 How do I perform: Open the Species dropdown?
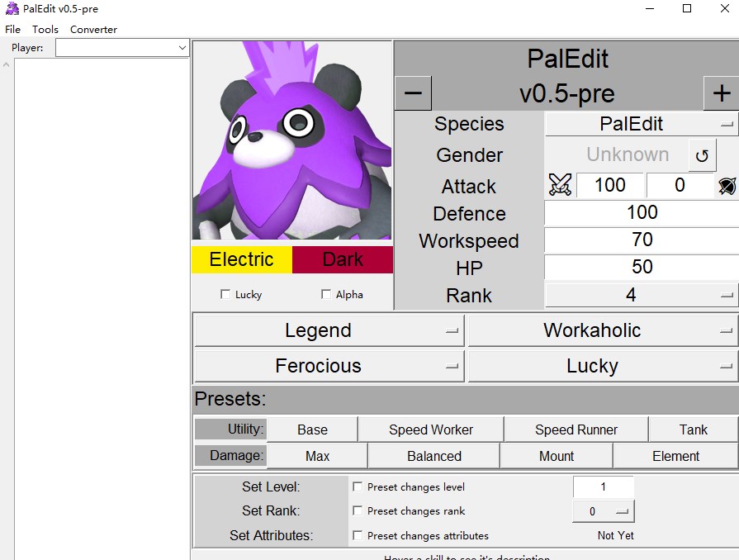642,125
